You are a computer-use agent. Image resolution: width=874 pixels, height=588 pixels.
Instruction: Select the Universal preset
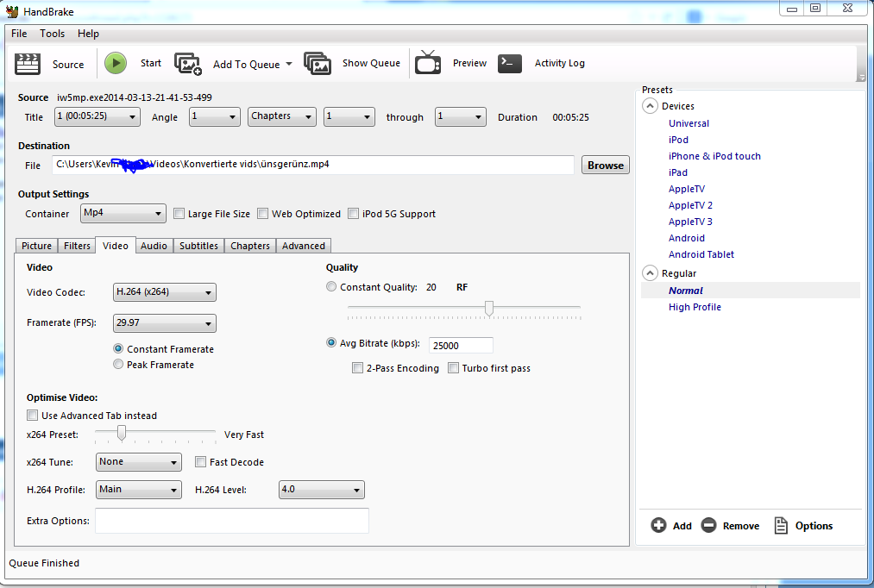(689, 123)
